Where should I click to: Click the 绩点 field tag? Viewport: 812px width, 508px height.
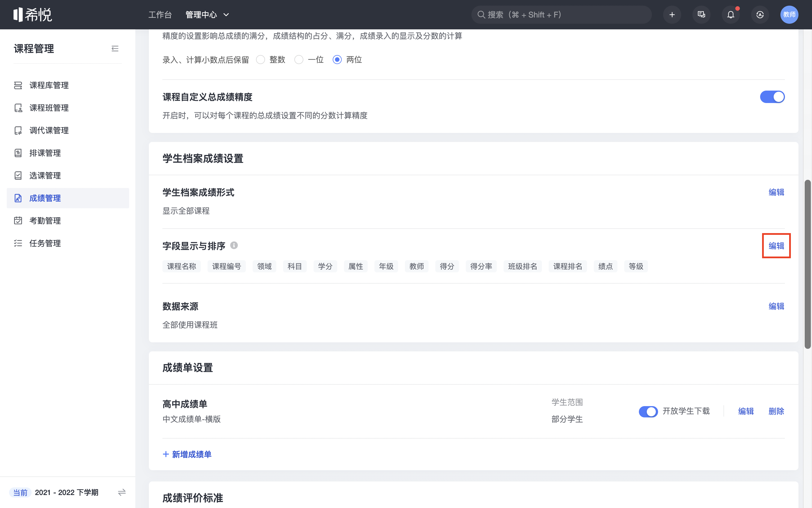(606, 266)
